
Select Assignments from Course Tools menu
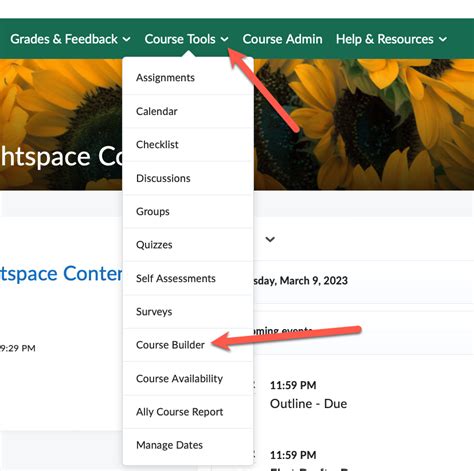click(188, 78)
